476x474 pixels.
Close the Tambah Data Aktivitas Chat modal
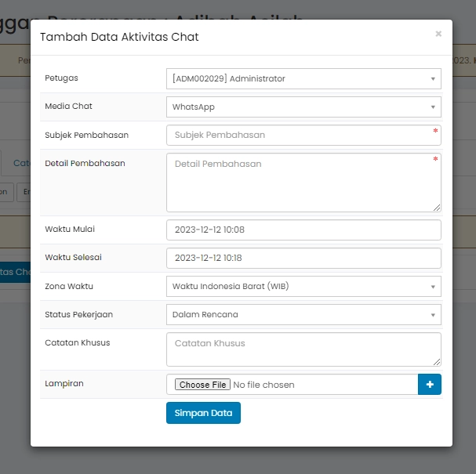click(438, 34)
